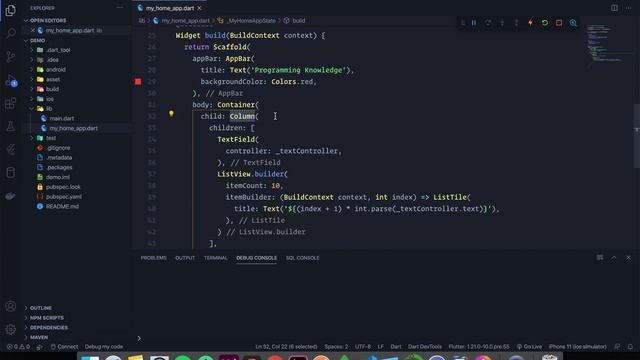
Task: Open Run and Debug view with badge
Action: (11, 80)
